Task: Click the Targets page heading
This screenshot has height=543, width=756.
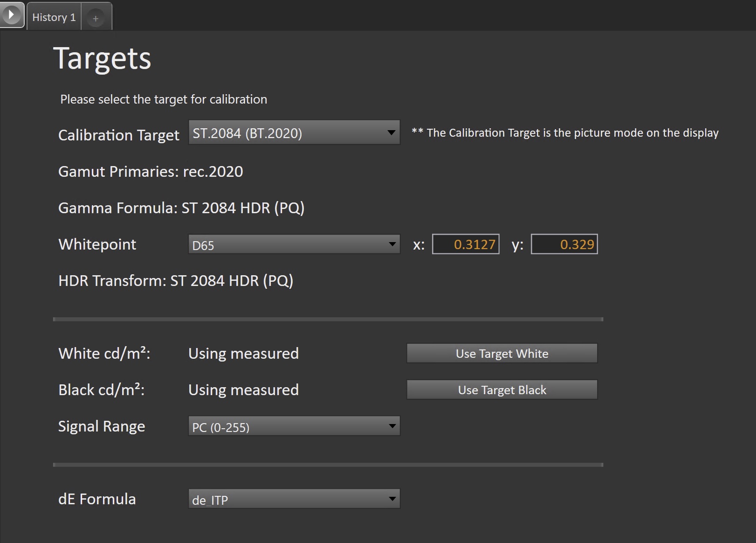Action: click(102, 59)
